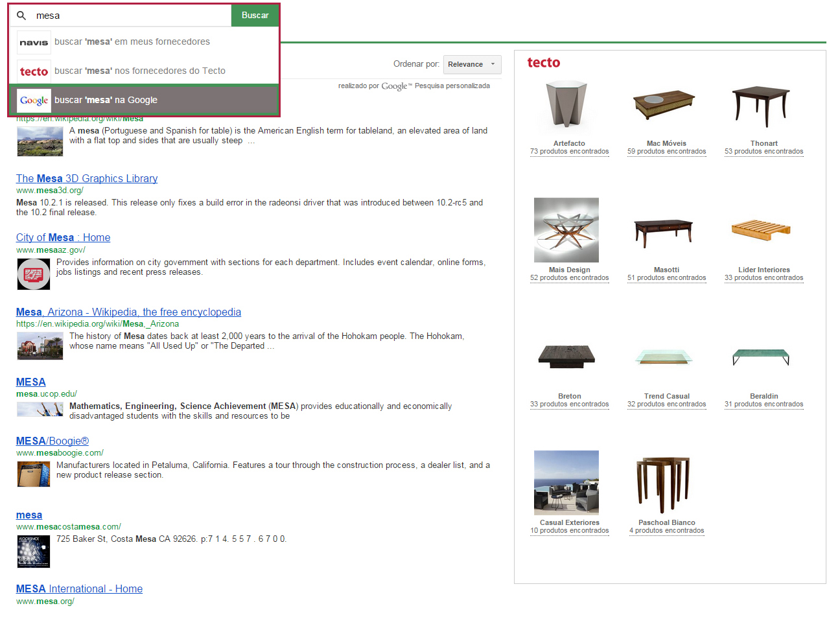
Task: Click the mesa.ucop.edu result thumbnail
Action: pyautogui.click(x=40, y=409)
